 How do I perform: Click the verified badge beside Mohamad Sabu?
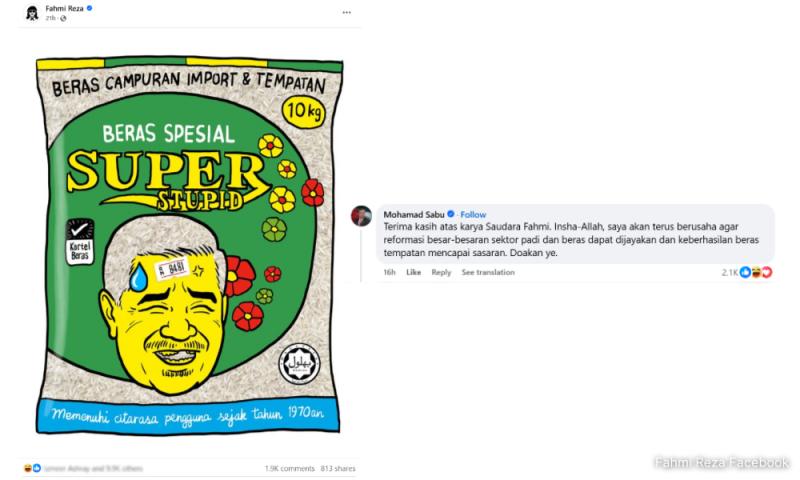click(x=451, y=214)
